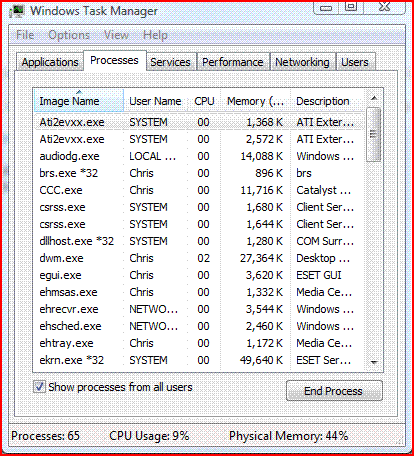Click the Catalyst description cell
The width and height of the screenshot is (414, 456).
pos(324,190)
